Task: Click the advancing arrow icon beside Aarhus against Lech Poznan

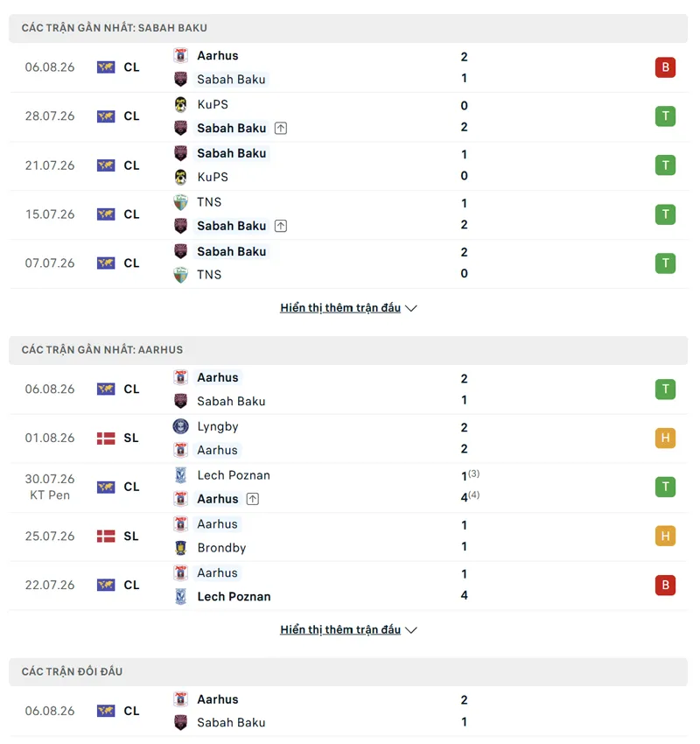Action: pos(253,499)
